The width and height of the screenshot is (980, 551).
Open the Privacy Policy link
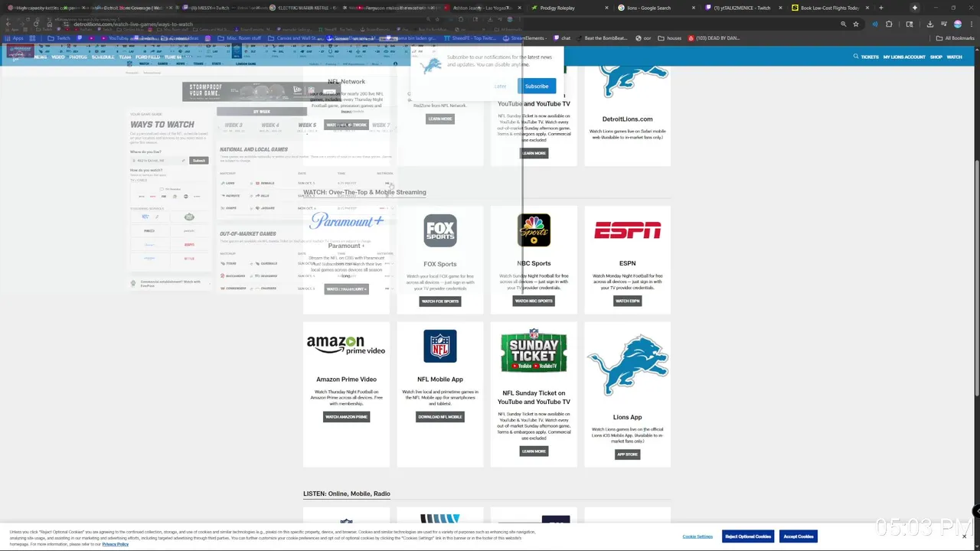(116, 544)
